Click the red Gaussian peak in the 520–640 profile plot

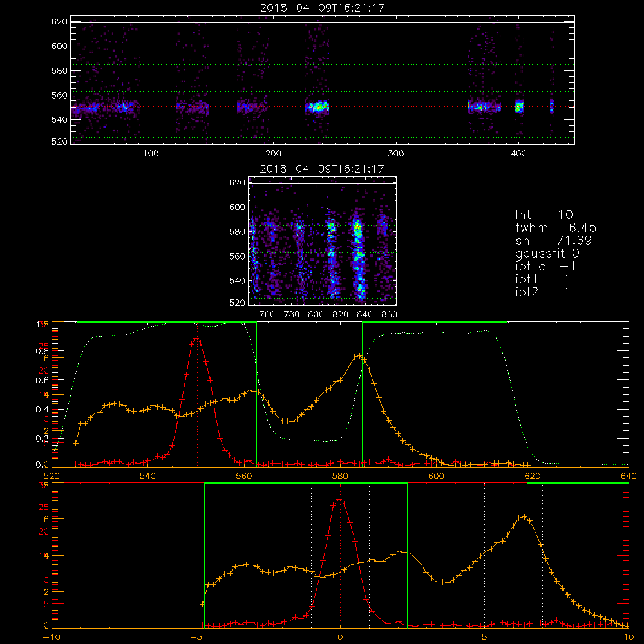196,339
